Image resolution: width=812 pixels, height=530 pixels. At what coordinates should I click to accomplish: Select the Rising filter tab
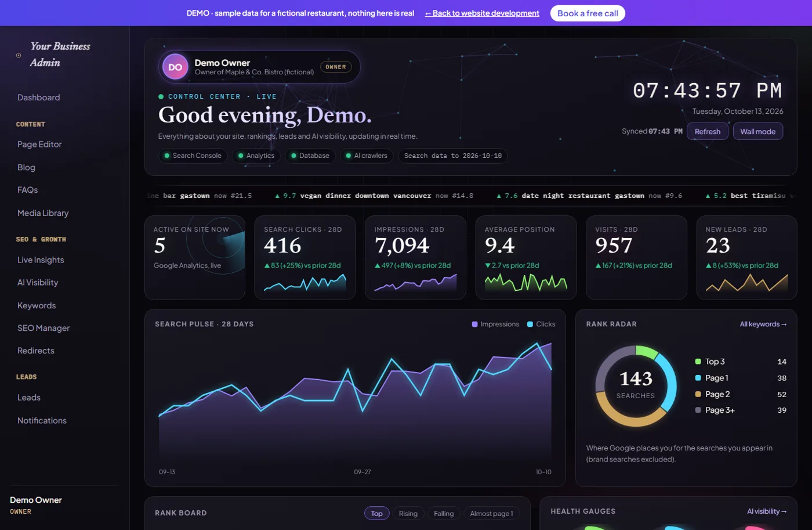tap(408, 513)
